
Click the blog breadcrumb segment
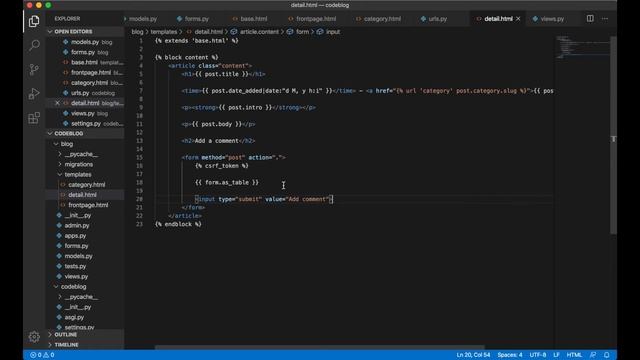(137, 32)
